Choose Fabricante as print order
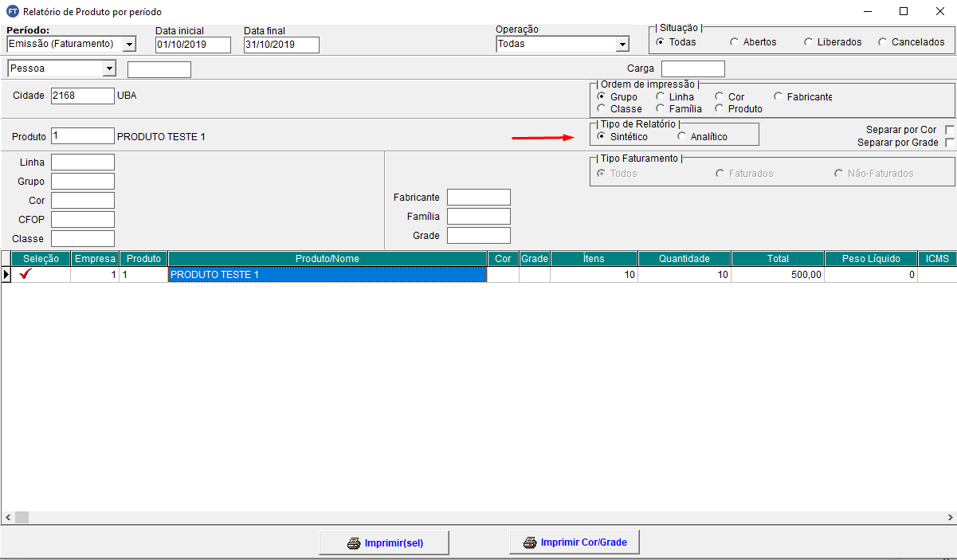957x560 pixels. [779, 97]
